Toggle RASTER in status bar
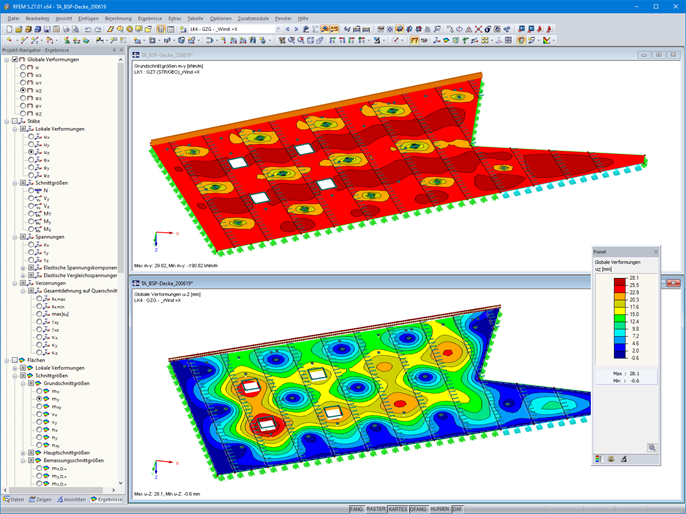Viewport: 686px width, 514px height. pos(376,509)
